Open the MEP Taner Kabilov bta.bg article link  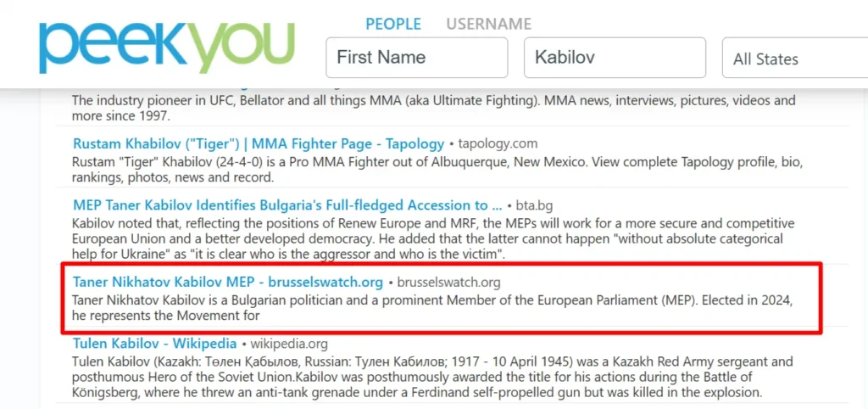point(288,205)
